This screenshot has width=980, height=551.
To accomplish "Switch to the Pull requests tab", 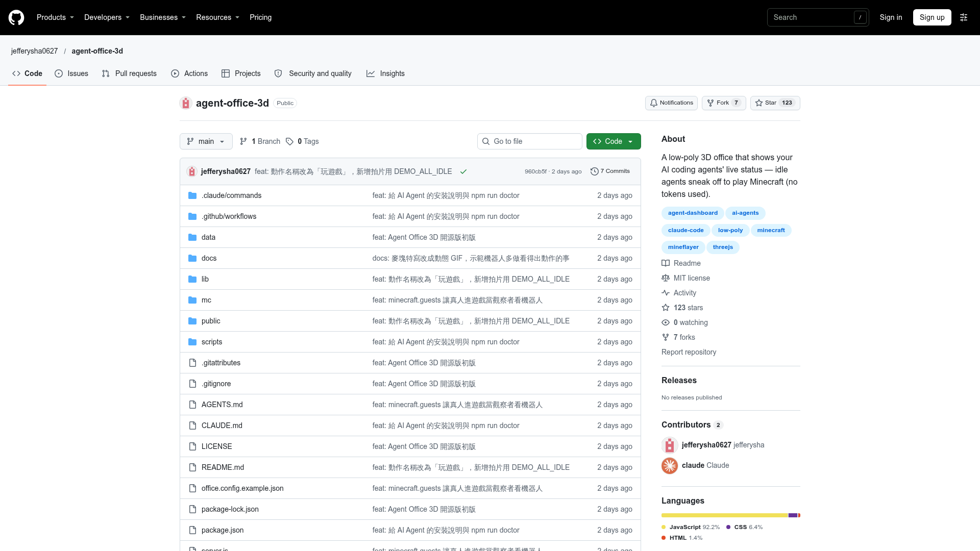I will pyautogui.click(x=129, y=73).
